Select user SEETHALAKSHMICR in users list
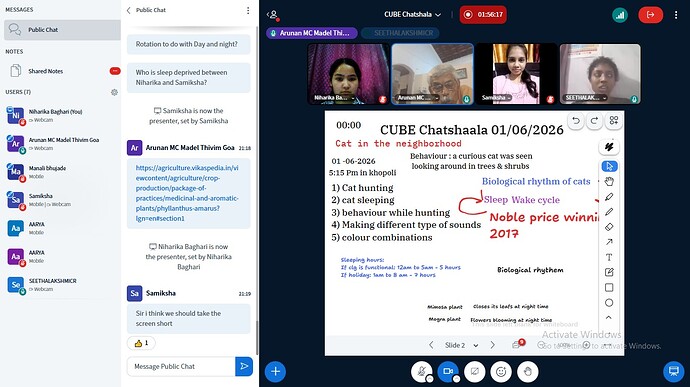Image resolution: width=690 pixels, height=387 pixels. pyautogui.click(x=62, y=285)
